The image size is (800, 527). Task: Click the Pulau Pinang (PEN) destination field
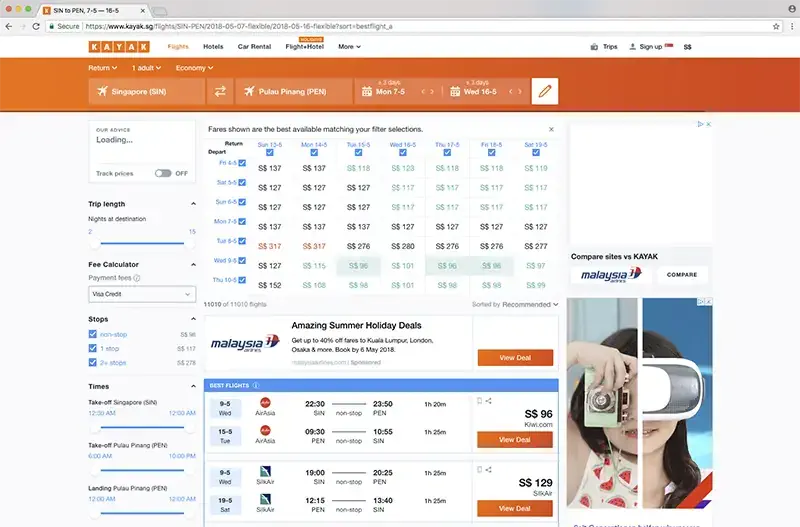(x=294, y=91)
